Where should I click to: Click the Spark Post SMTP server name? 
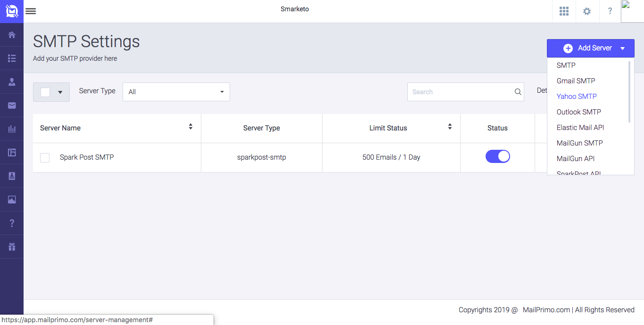[87, 157]
